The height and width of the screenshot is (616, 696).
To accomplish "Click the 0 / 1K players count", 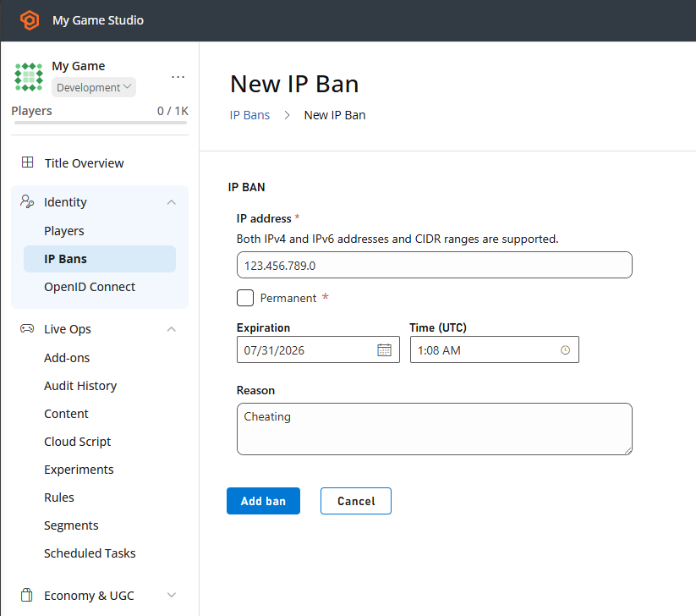I will point(173,111).
